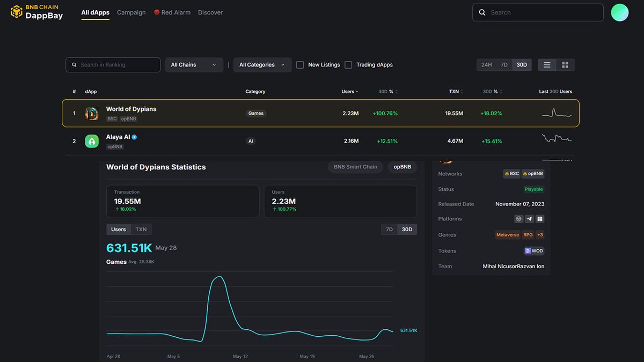
Task: Open World of Dypians dApp link
Action: (x=131, y=109)
